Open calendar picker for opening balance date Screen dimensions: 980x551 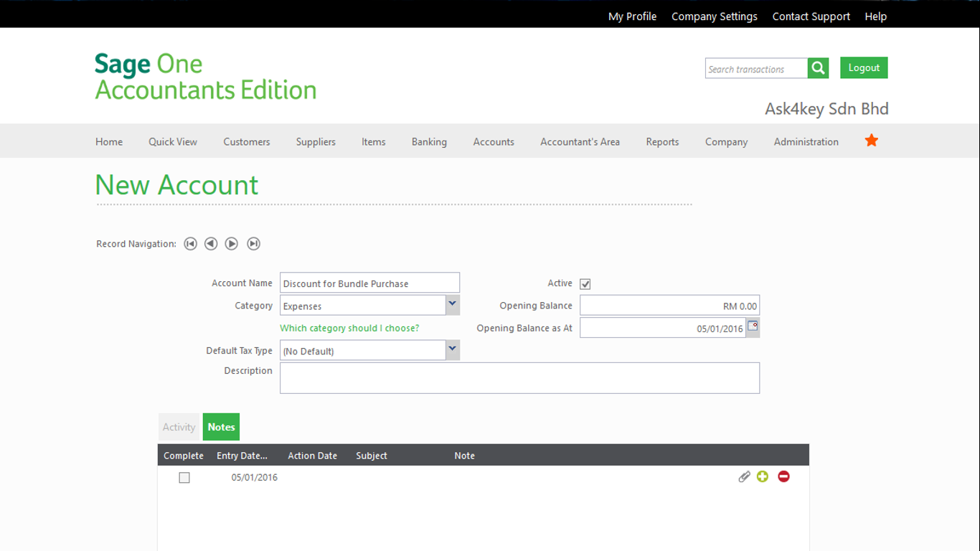753,326
